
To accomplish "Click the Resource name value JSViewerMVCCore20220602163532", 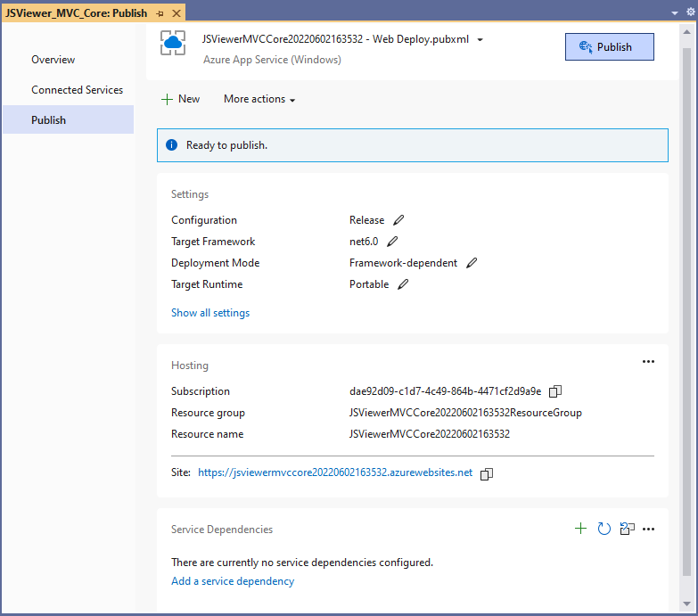I will [x=430, y=434].
